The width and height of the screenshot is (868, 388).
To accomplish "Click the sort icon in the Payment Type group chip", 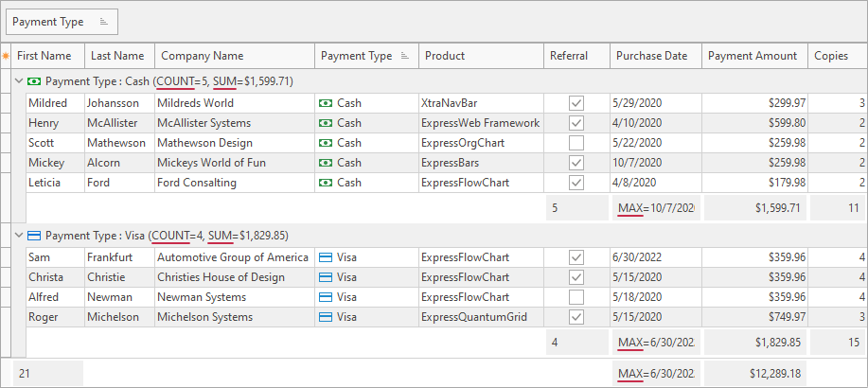I will [x=103, y=22].
